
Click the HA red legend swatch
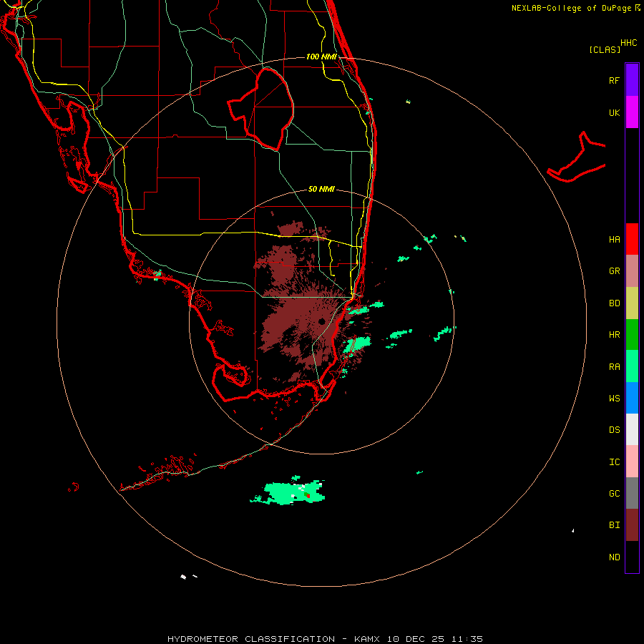pos(632,239)
